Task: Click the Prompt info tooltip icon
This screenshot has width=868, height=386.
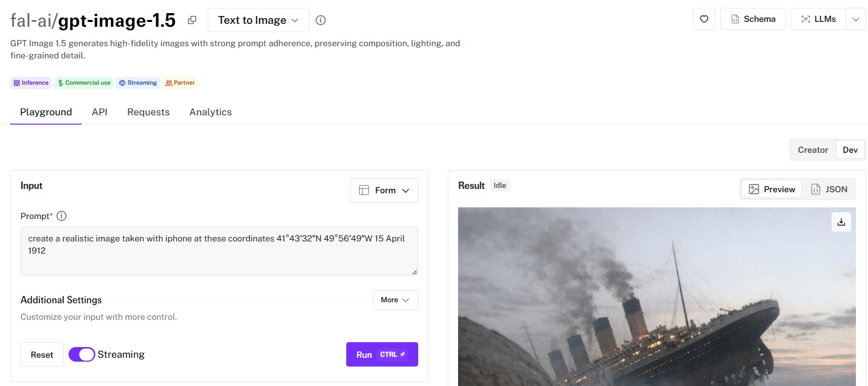Action: coord(61,216)
